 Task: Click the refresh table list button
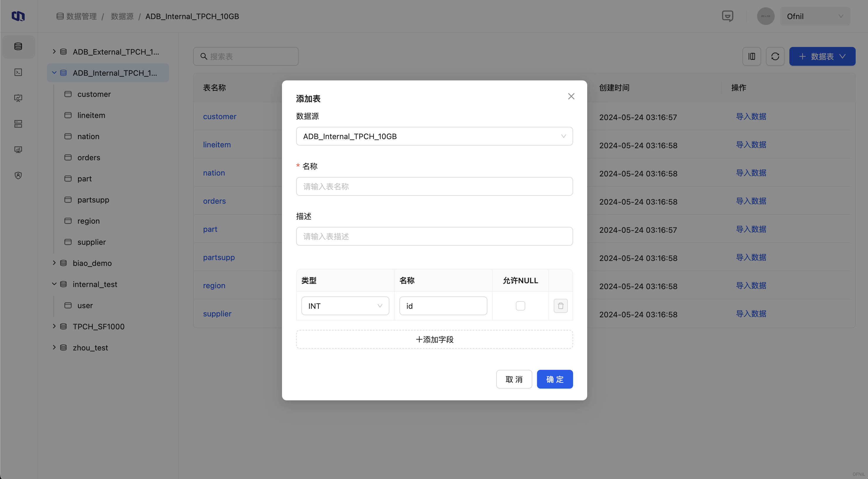[775, 56]
